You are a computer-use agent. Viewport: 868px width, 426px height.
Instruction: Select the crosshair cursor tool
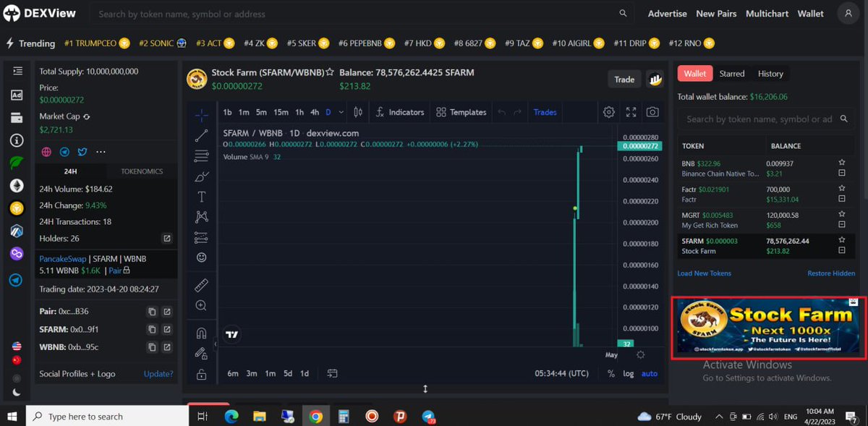click(202, 114)
